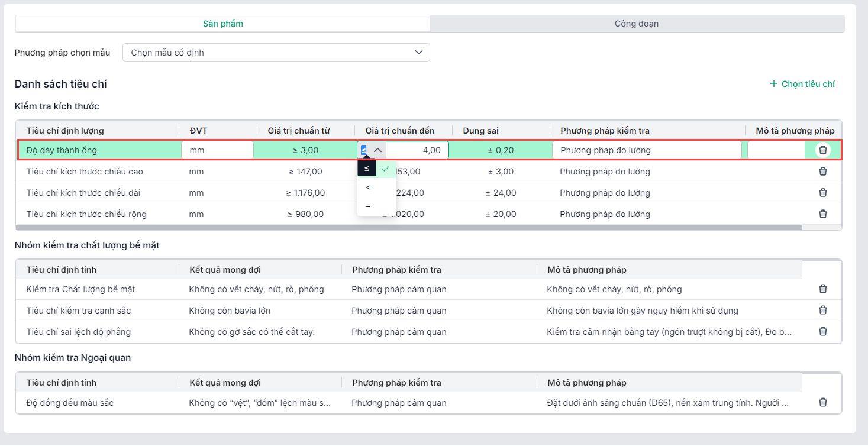Delete Độ đồng đều màu sắc row
868x446 pixels.
pyautogui.click(x=822, y=403)
